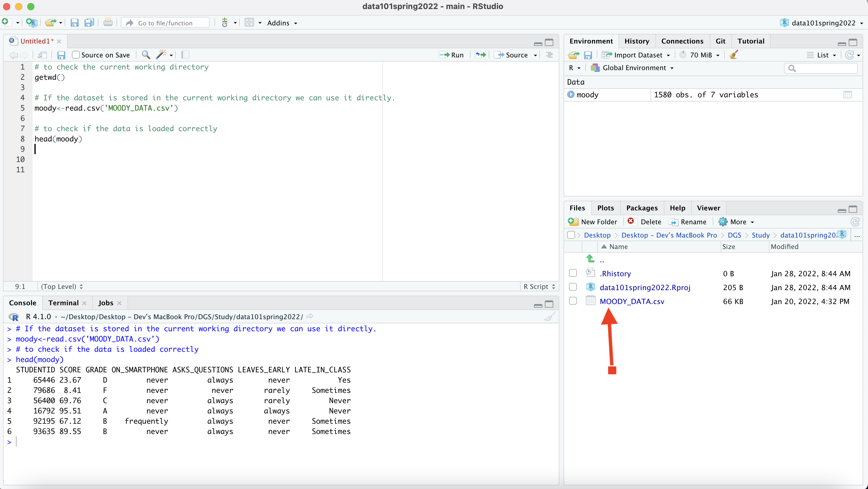Click the compile report notebook icon
Image resolution: width=868 pixels, height=489 pixels.
pos(185,55)
